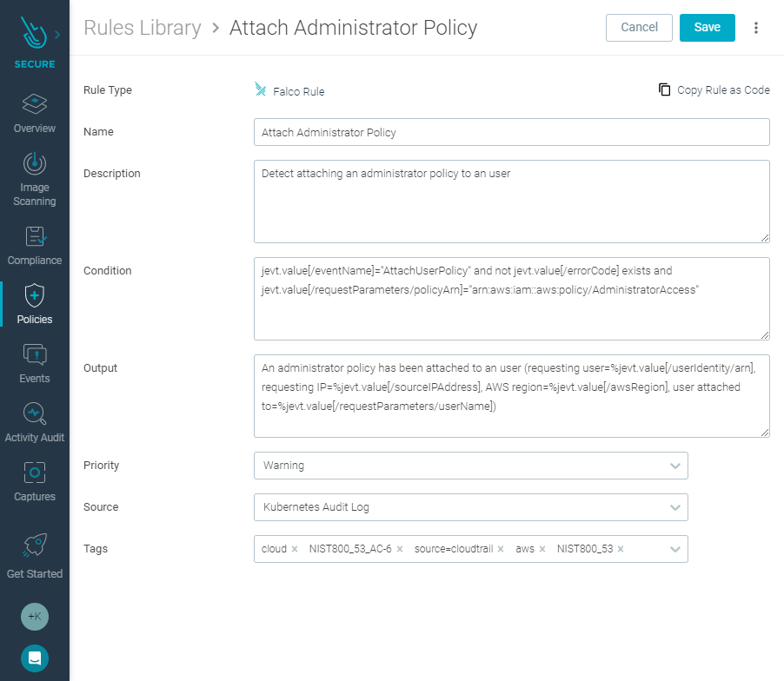Expand the Tags dropdown arrow
784x681 pixels.
pyautogui.click(x=675, y=549)
